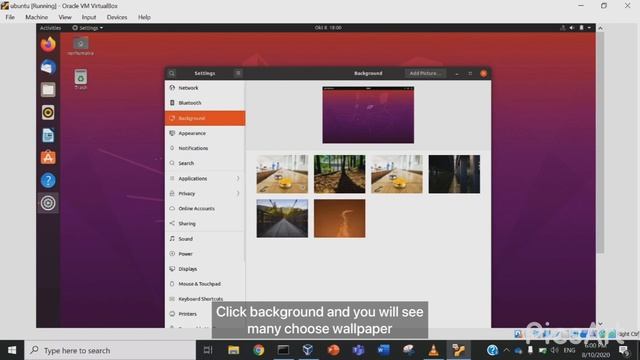
Task: Click the ENG language indicator
Action: [x=569, y=350]
